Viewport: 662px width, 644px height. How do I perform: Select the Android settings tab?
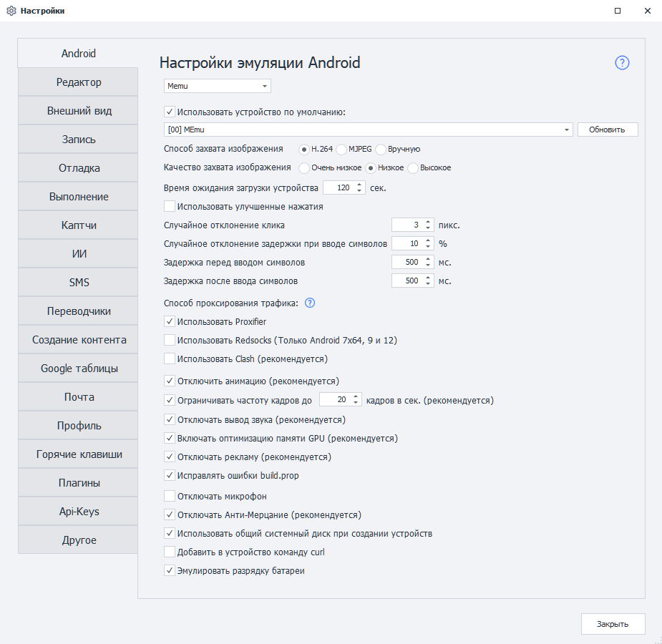(78, 53)
